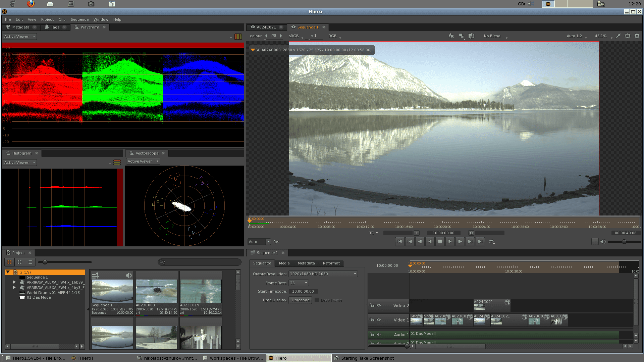Switch to the A024C021 viewer tab

click(x=266, y=27)
